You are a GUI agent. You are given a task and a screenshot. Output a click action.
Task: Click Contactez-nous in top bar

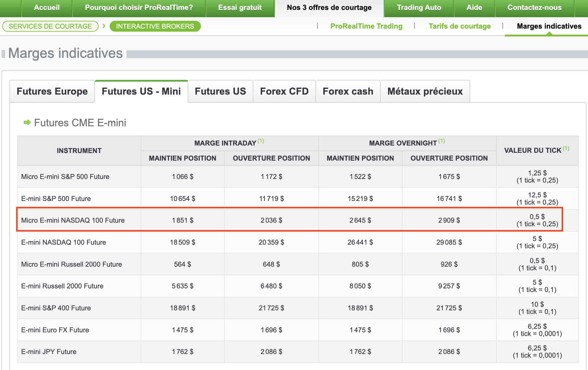click(x=534, y=8)
